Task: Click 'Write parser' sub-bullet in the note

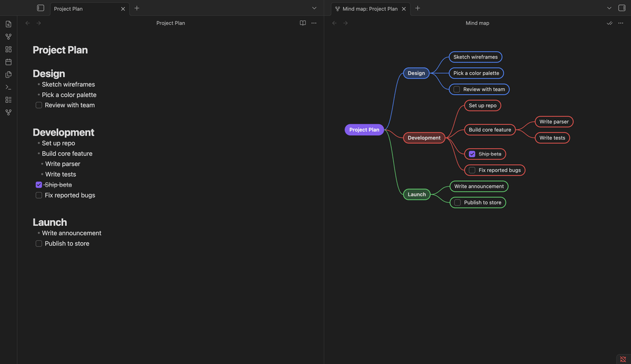Action: [x=62, y=164]
